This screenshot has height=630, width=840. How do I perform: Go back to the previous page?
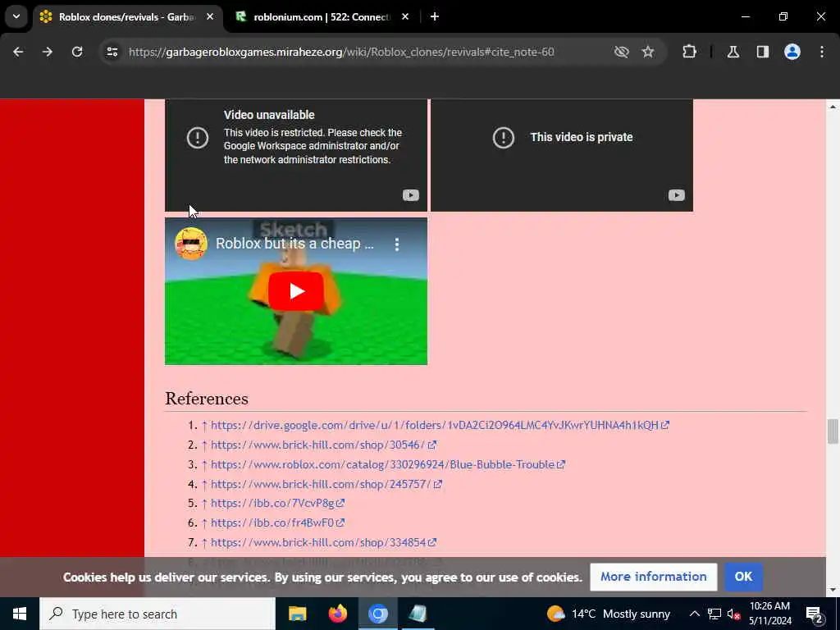coord(18,52)
